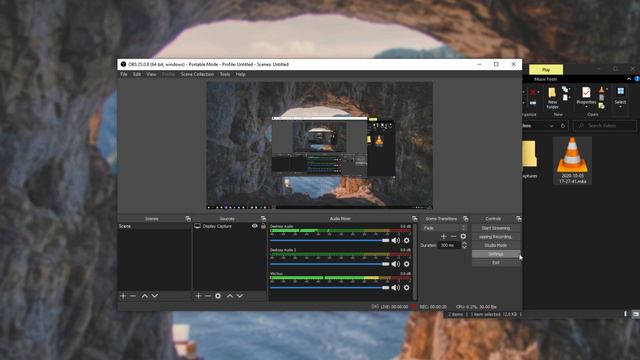Mute the Mic/Aux speaker
The height and width of the screenshot is (360, 640).
(x=396, y=288)
